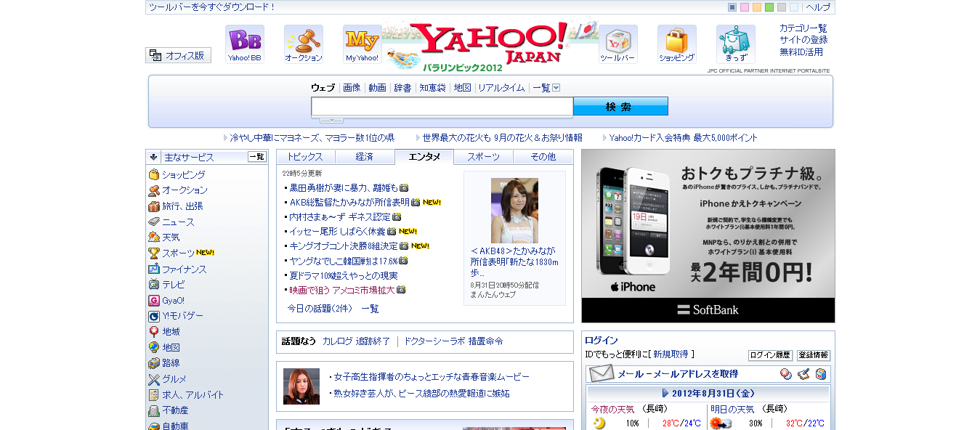Click tonight's moon weather icon
The width and height of the screenshot is (980, 430).
click(599, 423)
